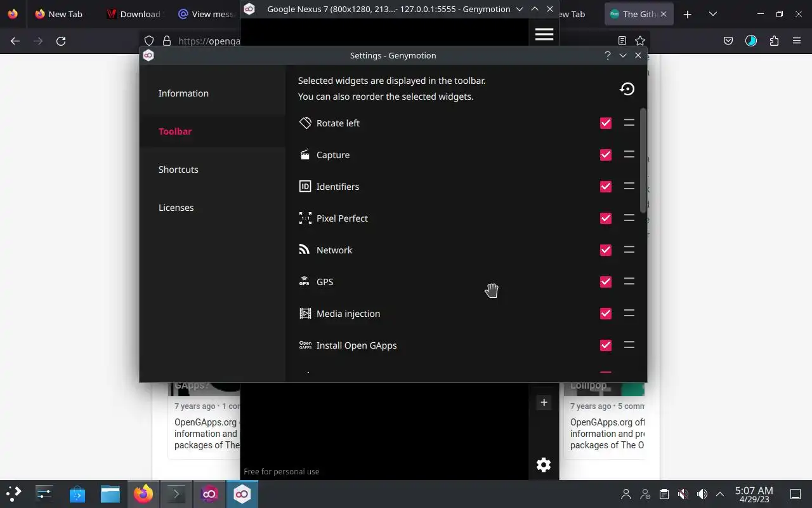
Task: Open the Shortcuts settings section
Action: 213,170
